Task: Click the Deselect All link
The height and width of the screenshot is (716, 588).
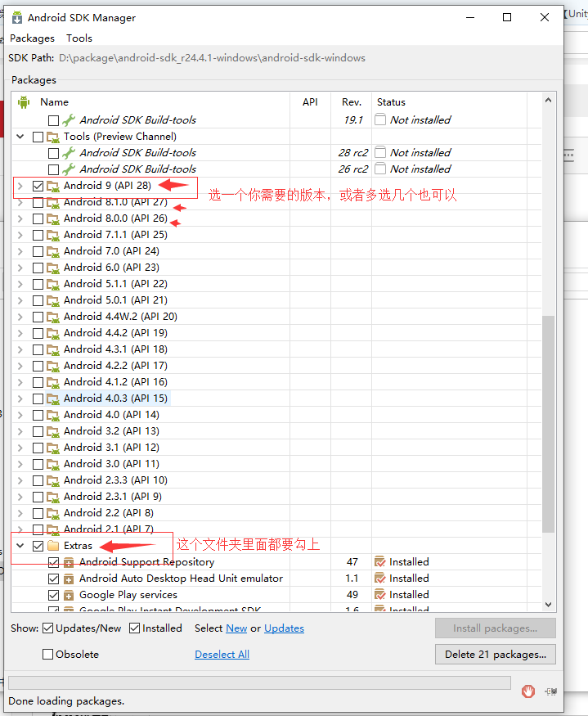Action: point(222,655)
